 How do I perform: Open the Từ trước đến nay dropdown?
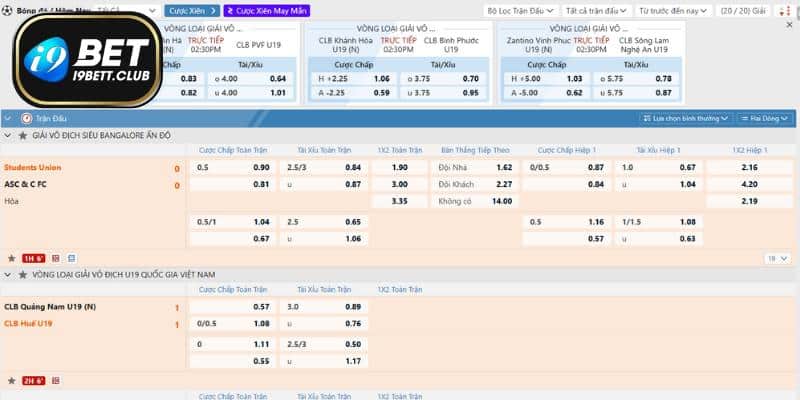coord(673,11)
